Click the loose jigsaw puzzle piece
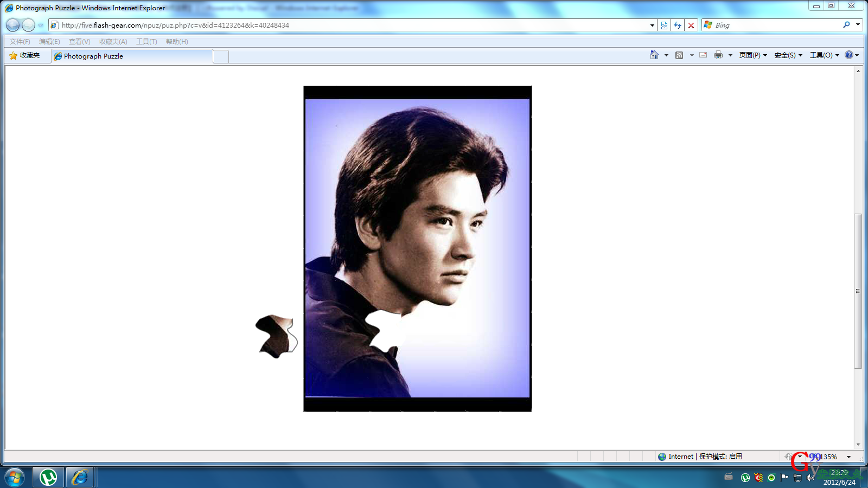868x488 pixels. click(275, 336)
